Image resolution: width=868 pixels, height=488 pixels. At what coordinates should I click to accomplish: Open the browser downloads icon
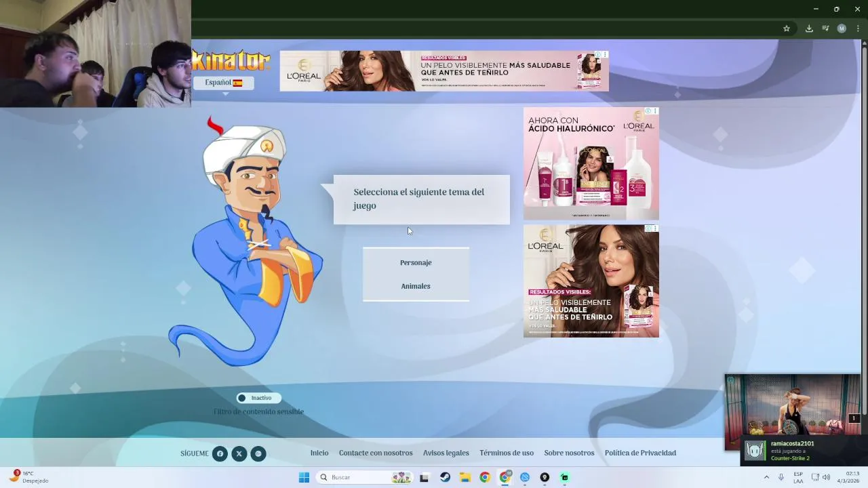click(809, 28)
